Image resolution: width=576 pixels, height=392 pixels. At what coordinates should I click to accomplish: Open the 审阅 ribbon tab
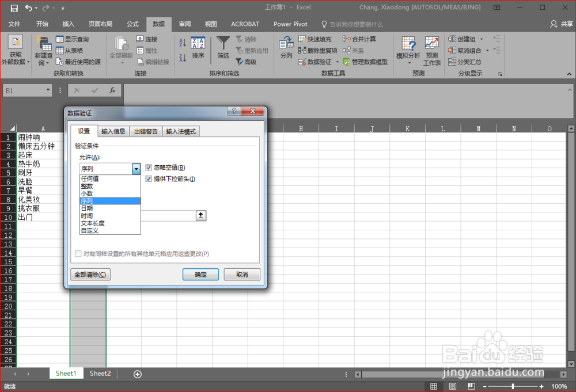pos(184,24)
